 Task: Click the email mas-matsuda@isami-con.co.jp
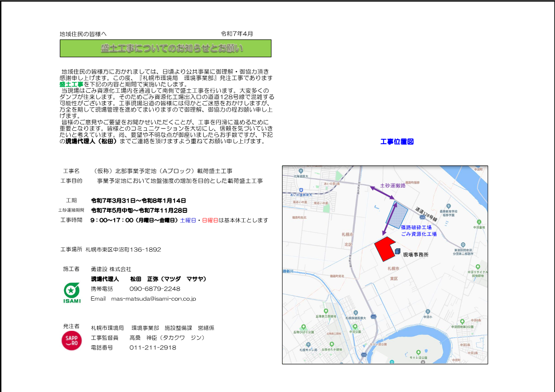point(154,299)
